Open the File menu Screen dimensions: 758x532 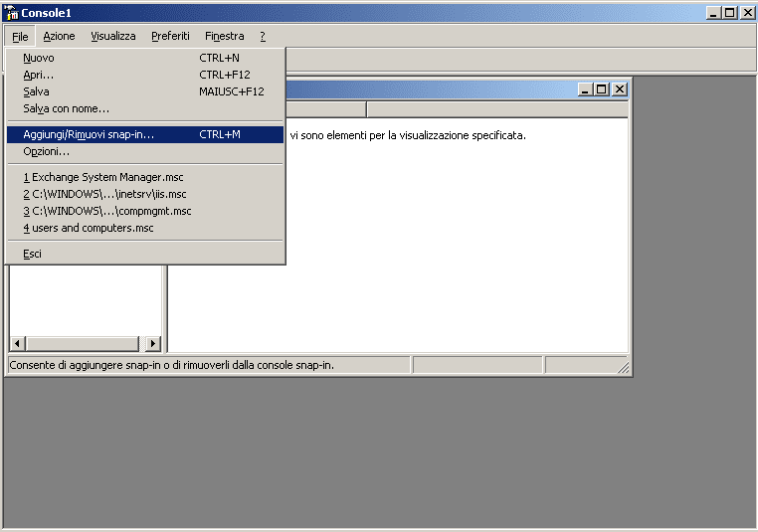coord(20,36)
